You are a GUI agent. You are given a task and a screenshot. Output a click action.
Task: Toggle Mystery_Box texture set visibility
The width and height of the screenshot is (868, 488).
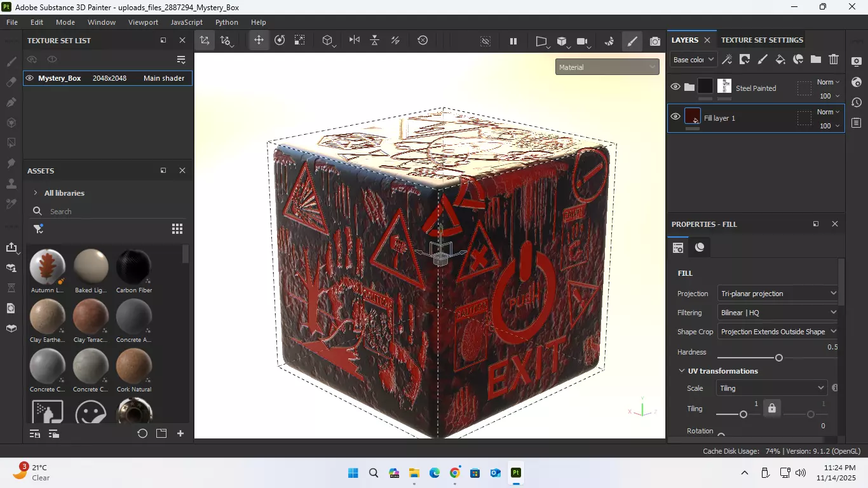click(x=30, y=78)
